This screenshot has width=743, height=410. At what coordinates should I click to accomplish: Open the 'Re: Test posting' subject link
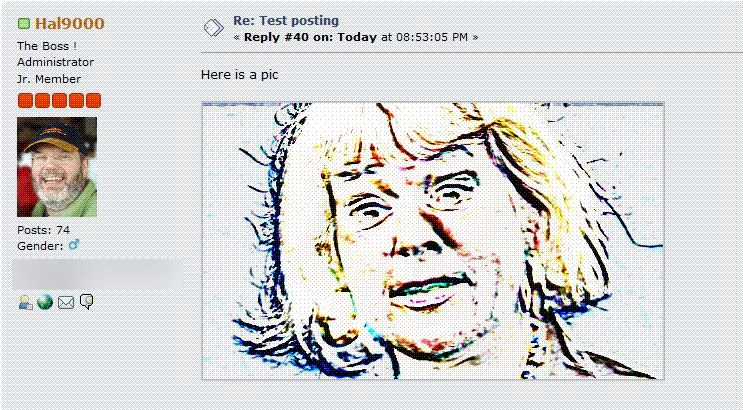286,21
